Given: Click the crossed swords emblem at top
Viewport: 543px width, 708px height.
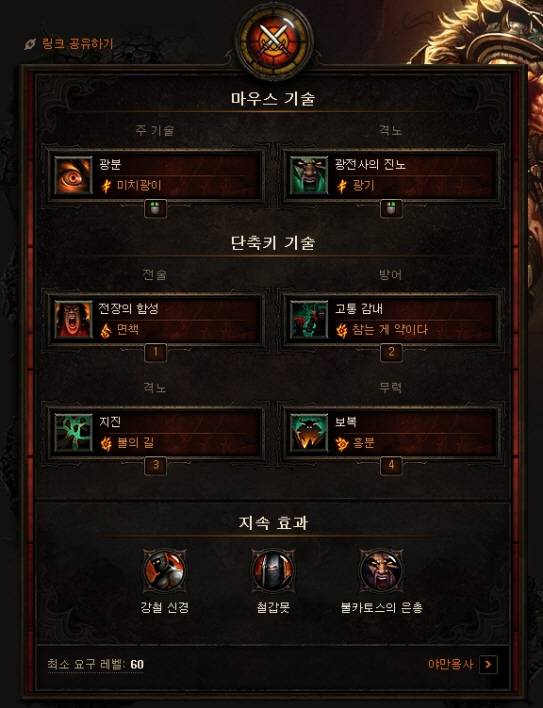Looking at the screenshot, I should [274, 40].
